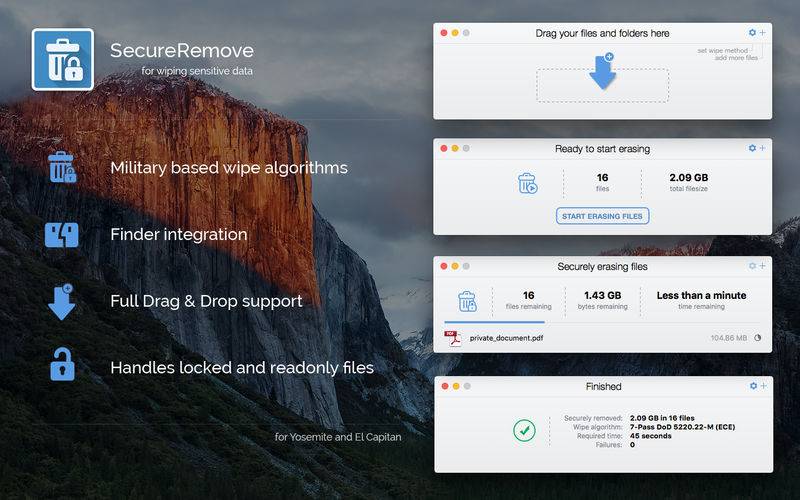
Task: Click '1.43 GB' bytes remaining value
Action: pyautogui.click(x=603, y=295)
